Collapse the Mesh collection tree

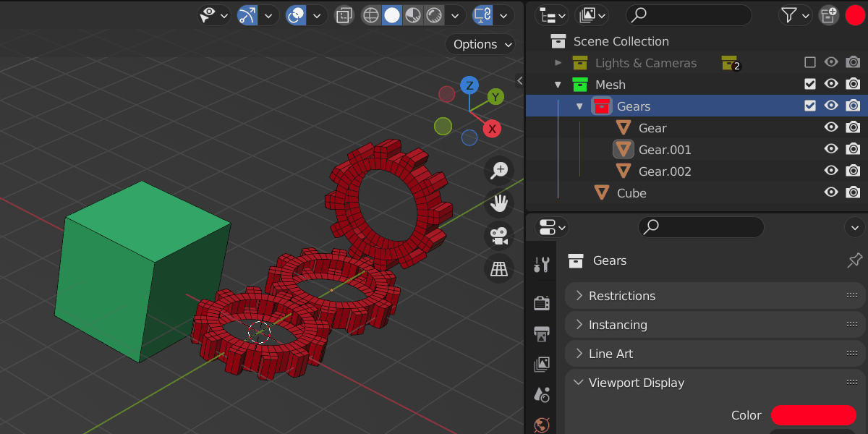click(558, 85)
